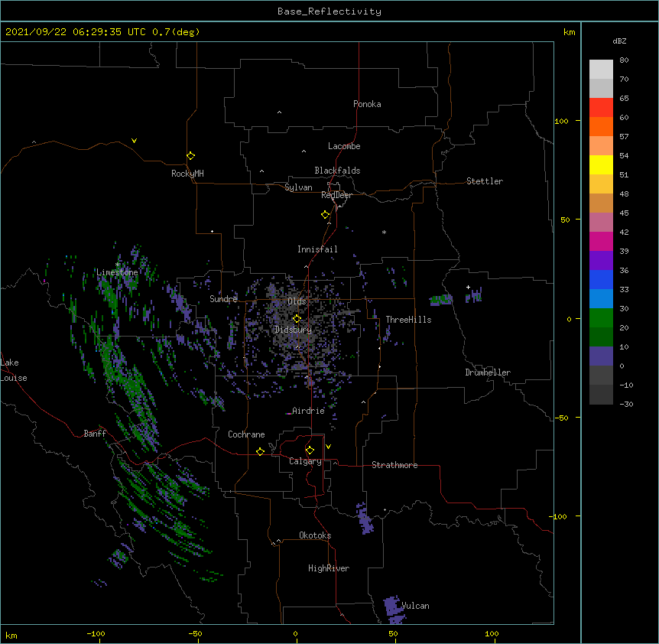
Task: Click the purple 36-39 dBZ legend swatch
Action: point(601,261)
